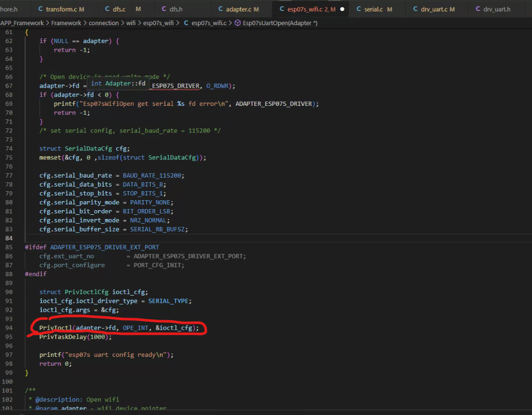Click line number 61 in the gutter

[x=9, y=32]
